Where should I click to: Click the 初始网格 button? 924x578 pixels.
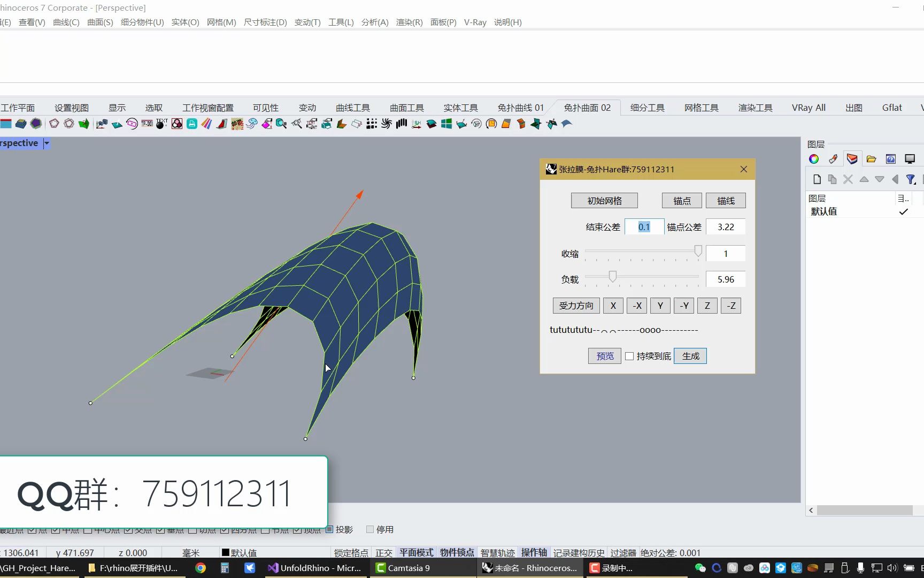(x=604, y=201)
